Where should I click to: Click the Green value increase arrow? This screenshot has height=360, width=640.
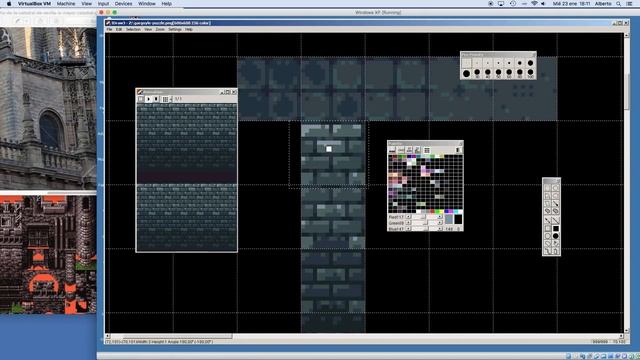click(x=440, y=223)
